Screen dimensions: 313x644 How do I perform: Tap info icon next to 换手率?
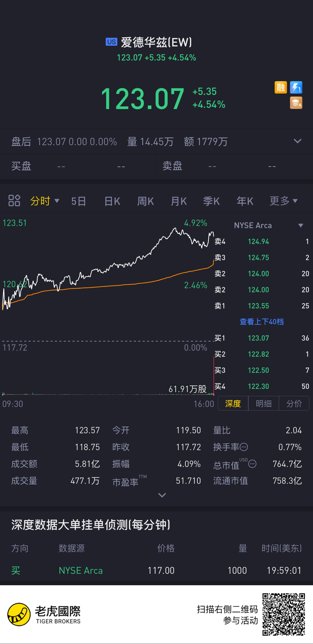pos(244,447)
